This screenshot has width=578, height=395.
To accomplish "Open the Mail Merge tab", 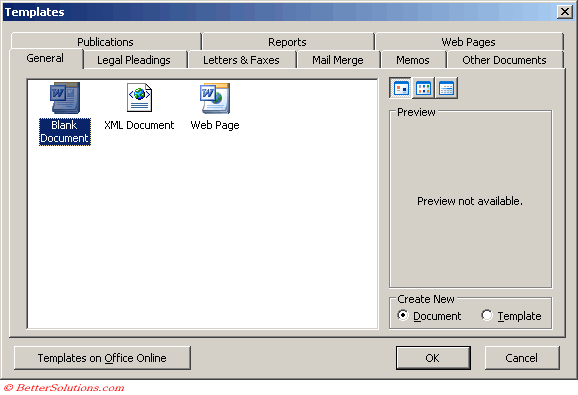I will tap(338, 60).
